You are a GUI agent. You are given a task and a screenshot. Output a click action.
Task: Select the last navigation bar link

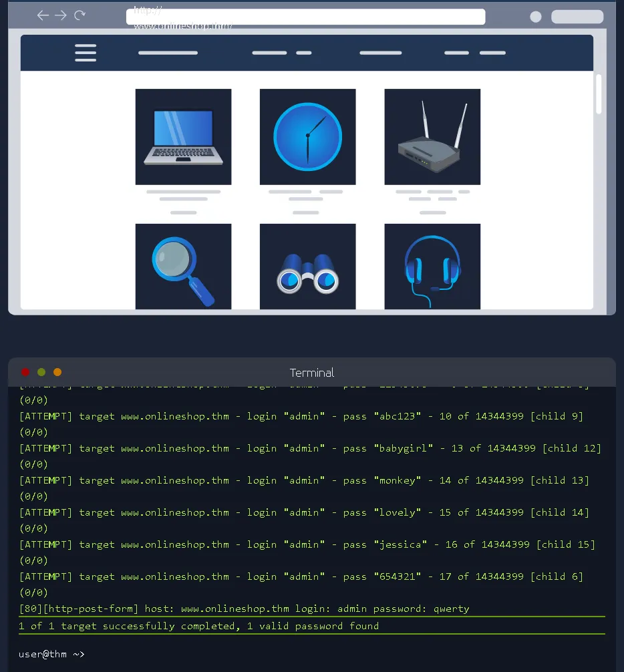coord(492,53)
